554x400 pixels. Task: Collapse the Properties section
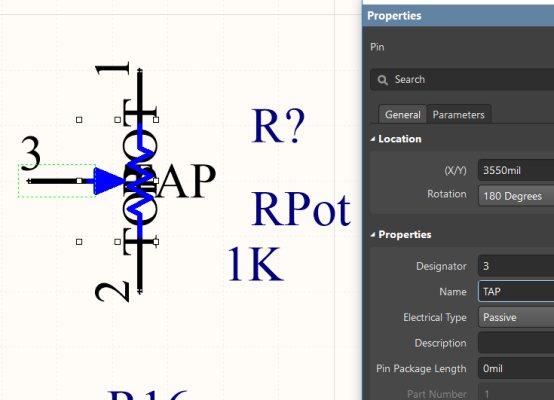[373, 235]
